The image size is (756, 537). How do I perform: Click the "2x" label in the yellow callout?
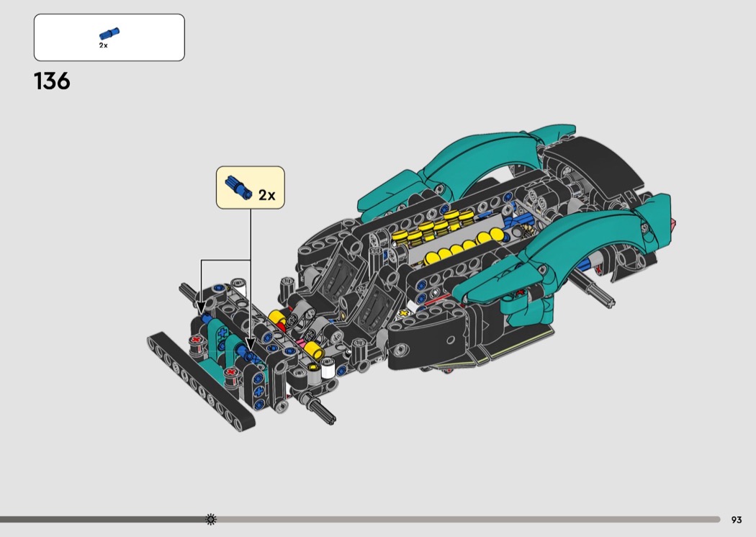coord(267,195)
